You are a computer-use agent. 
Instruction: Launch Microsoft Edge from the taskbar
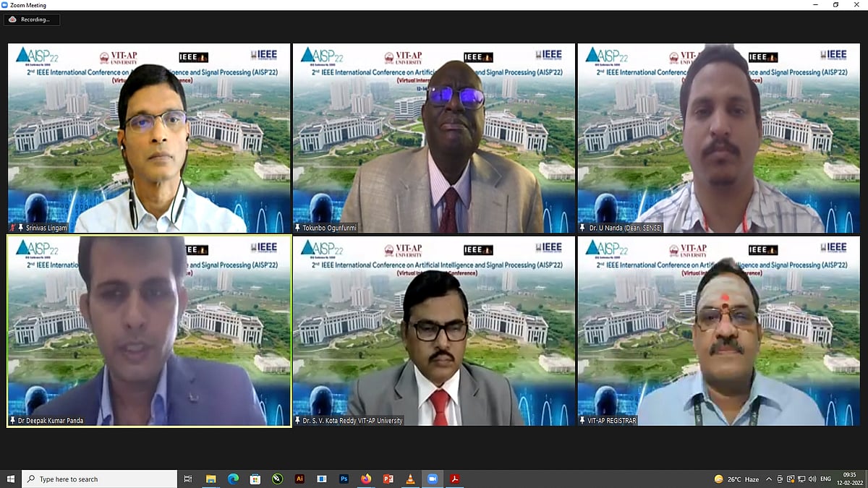233,479
